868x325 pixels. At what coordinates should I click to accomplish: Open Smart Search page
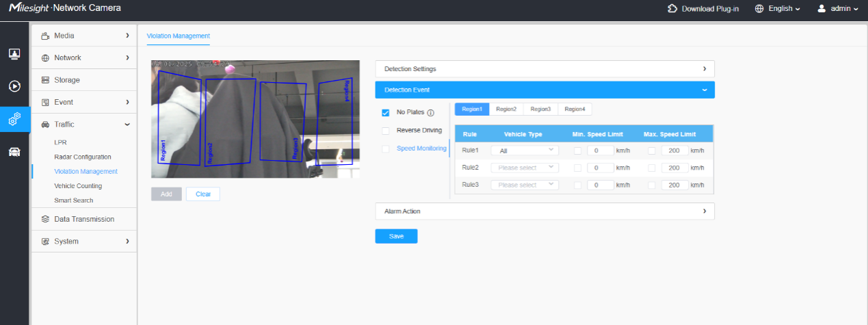74,200
